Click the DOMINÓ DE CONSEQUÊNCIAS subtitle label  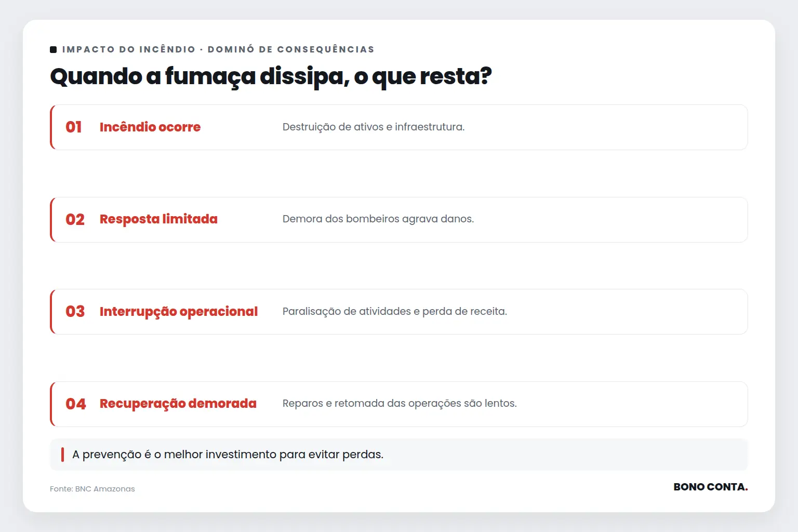click(x=291, y=49)
